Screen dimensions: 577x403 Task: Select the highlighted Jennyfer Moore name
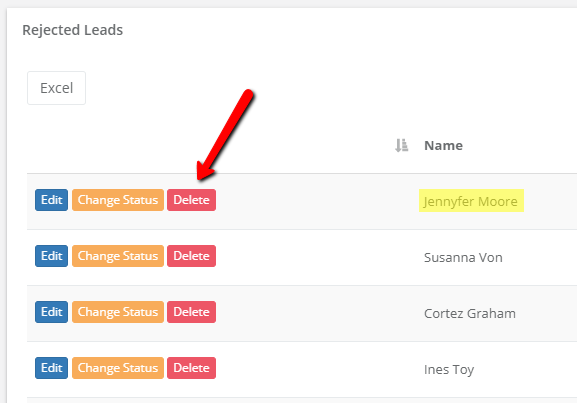point(471,201)
